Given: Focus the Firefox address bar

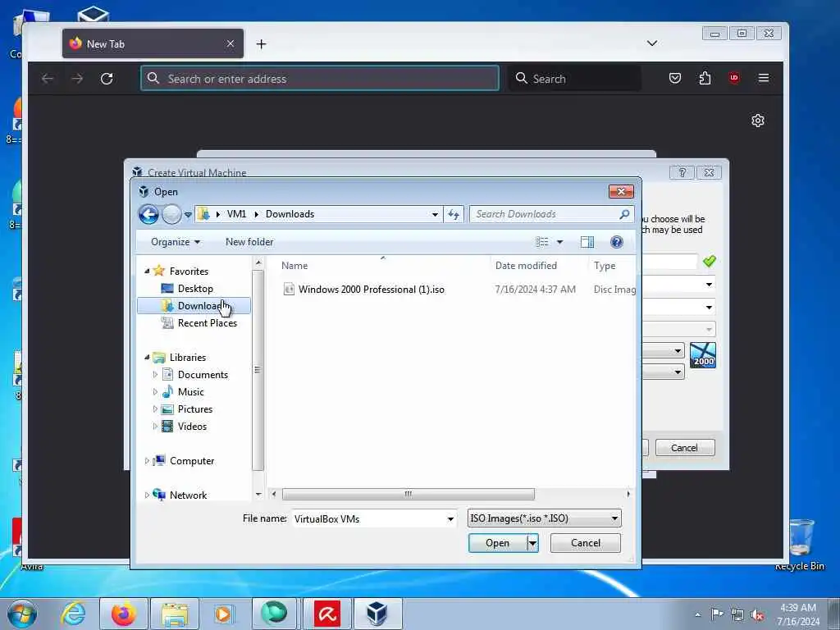Looking at the screenshot, I should click(x=320, y=78).
